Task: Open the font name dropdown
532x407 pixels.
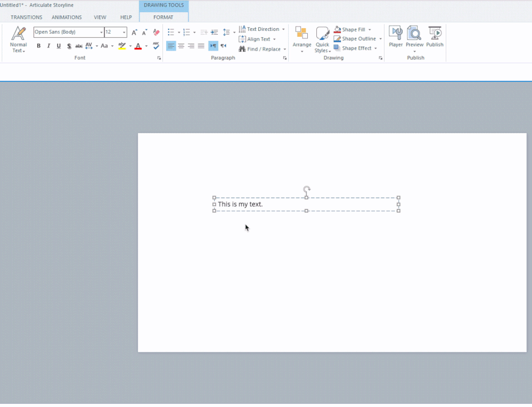Action: click(101, 32)
